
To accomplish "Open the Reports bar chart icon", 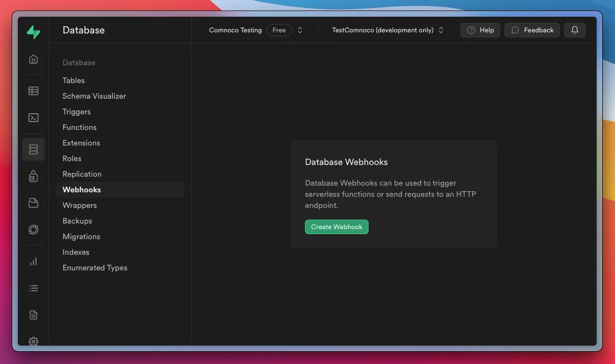I will [x=33, y=261].
